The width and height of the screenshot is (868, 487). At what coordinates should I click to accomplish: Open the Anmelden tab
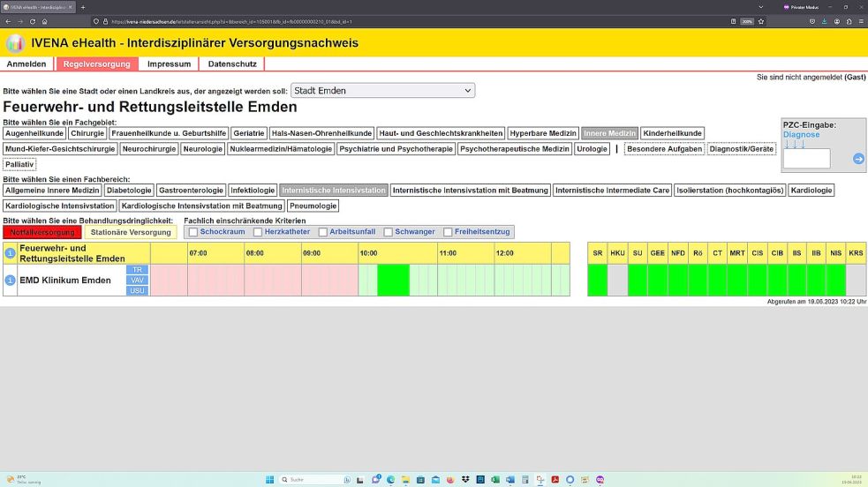(x=26, y=64)
